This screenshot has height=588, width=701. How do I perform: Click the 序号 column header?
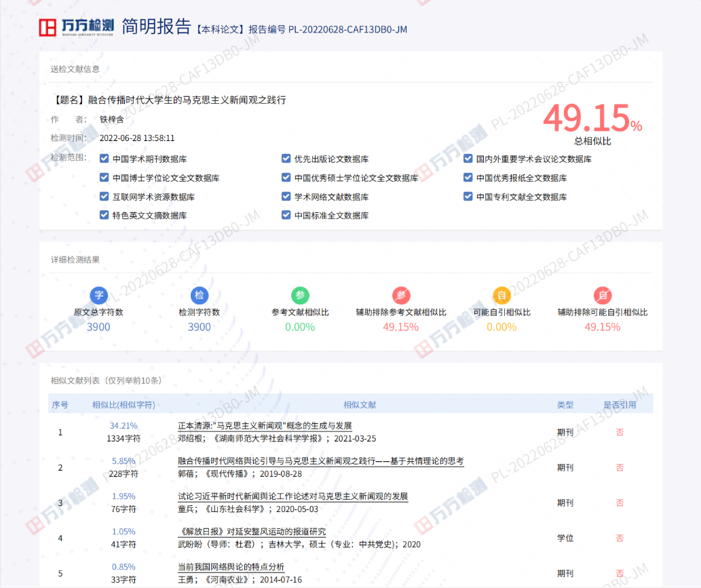60,405
